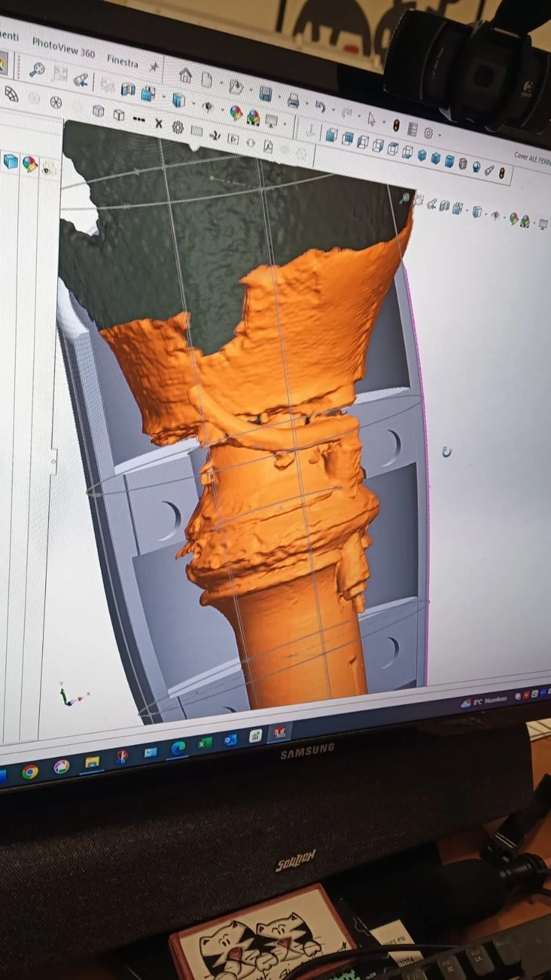Select Bottom view cube in standard views toolbar
This screenshot has height=980, width=551.
(408, 152)
